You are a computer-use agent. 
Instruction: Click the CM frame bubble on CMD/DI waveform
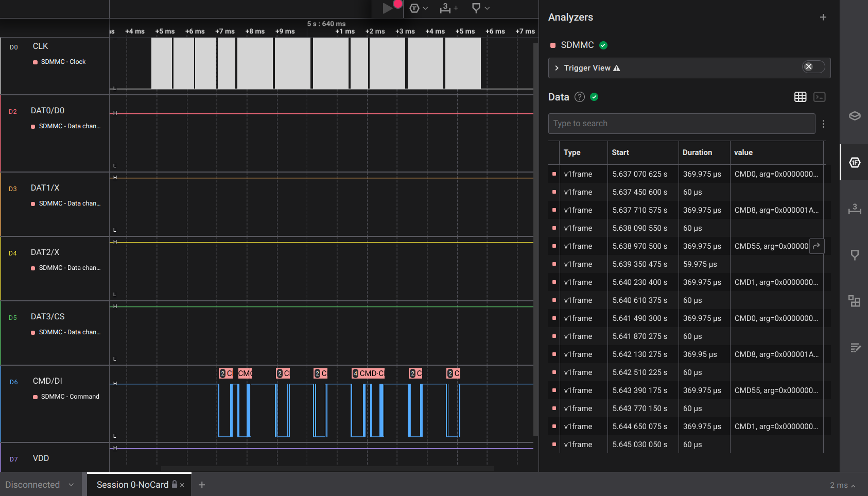tap(245, 373)
